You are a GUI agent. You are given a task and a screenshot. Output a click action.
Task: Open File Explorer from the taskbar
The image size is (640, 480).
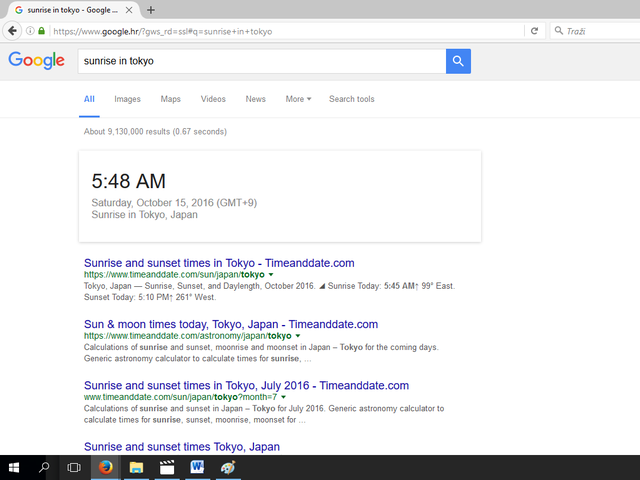pos(136,468)
